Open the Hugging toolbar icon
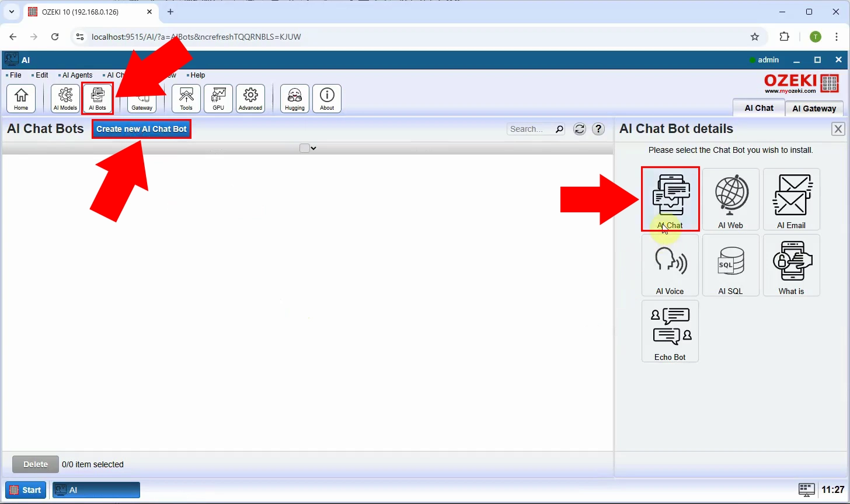The image size is (850, 504). click(295, 98)
